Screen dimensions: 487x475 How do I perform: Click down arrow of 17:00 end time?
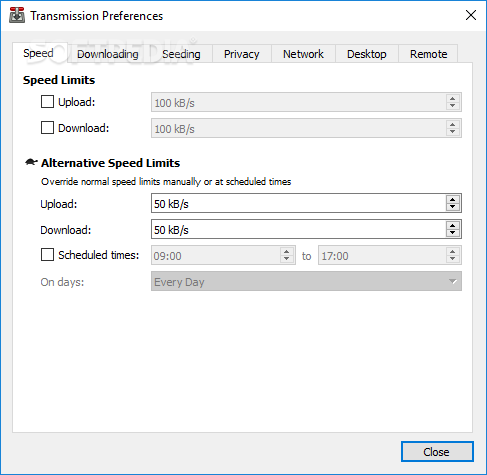(453, 259)
